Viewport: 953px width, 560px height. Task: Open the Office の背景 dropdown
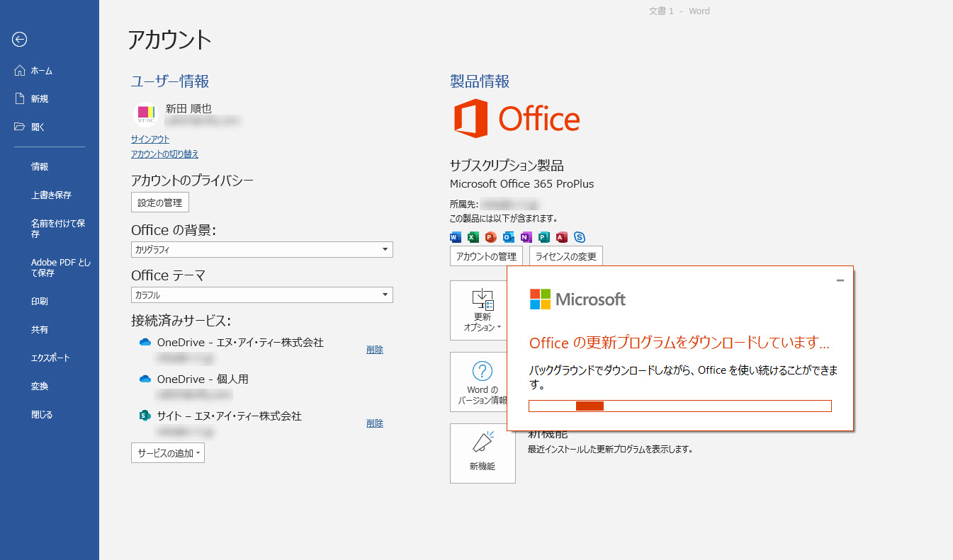click(x=261, y=249)
